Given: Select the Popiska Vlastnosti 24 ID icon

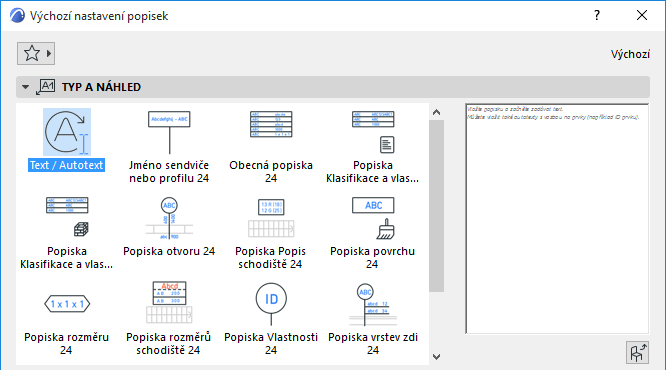Looking at the screenshot, I should coord(271,304).
